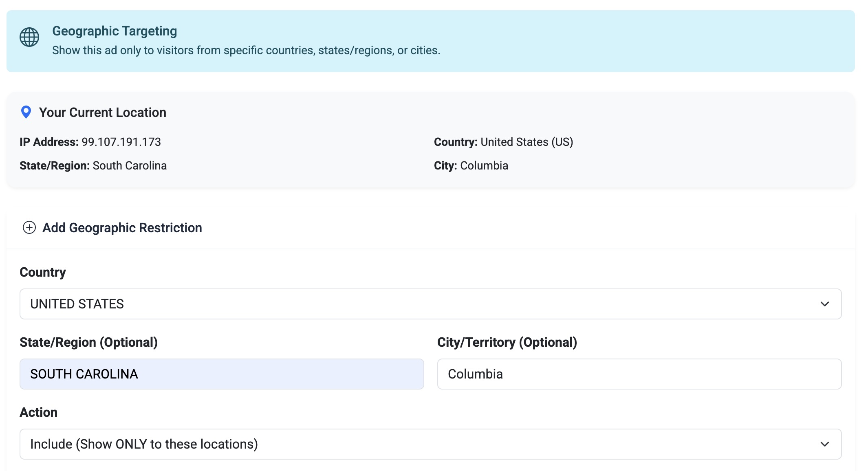This screenshot has width=868, height=471.
Task: Click the globe icon in Geographic Targeting header
Action: tap(29, 37)
